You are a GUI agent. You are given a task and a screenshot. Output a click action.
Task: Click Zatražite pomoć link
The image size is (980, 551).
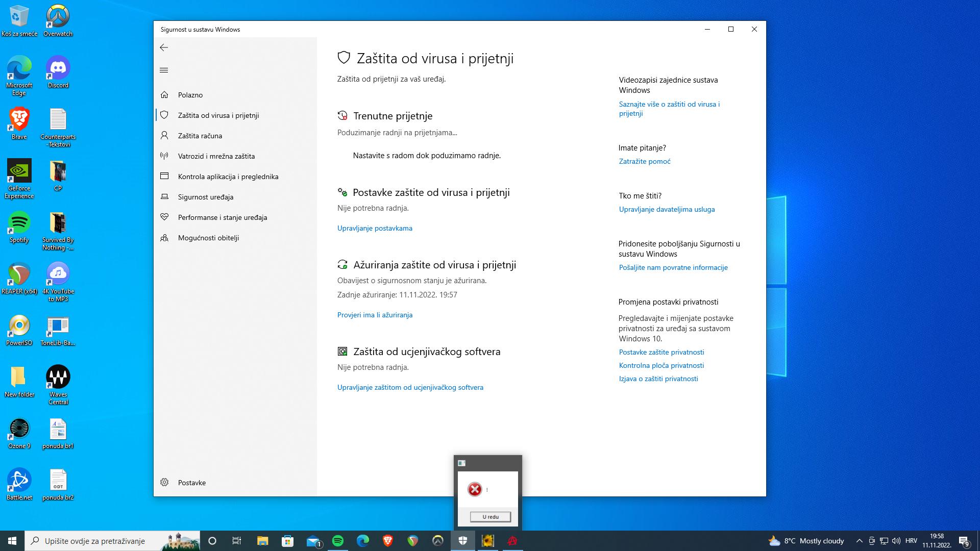pos(645,161)
